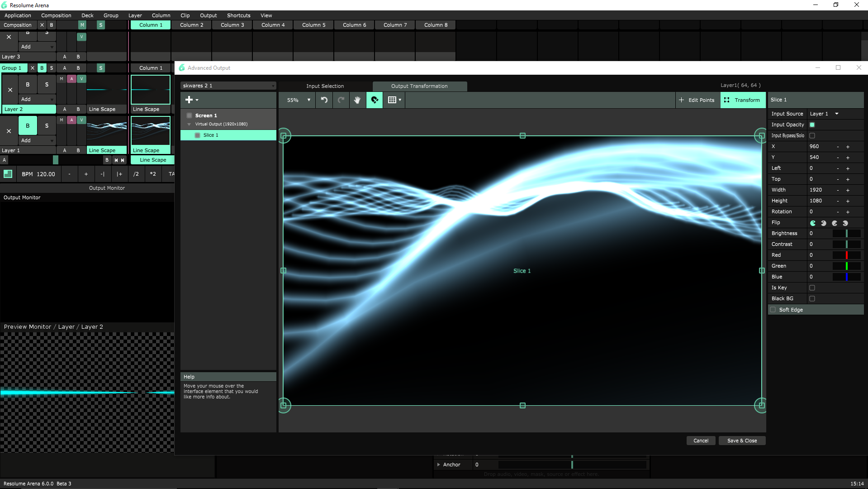This screenshot has height=489, width=868.
Task: Open the Shortcuts menu
Action: [x=238, y=15]
